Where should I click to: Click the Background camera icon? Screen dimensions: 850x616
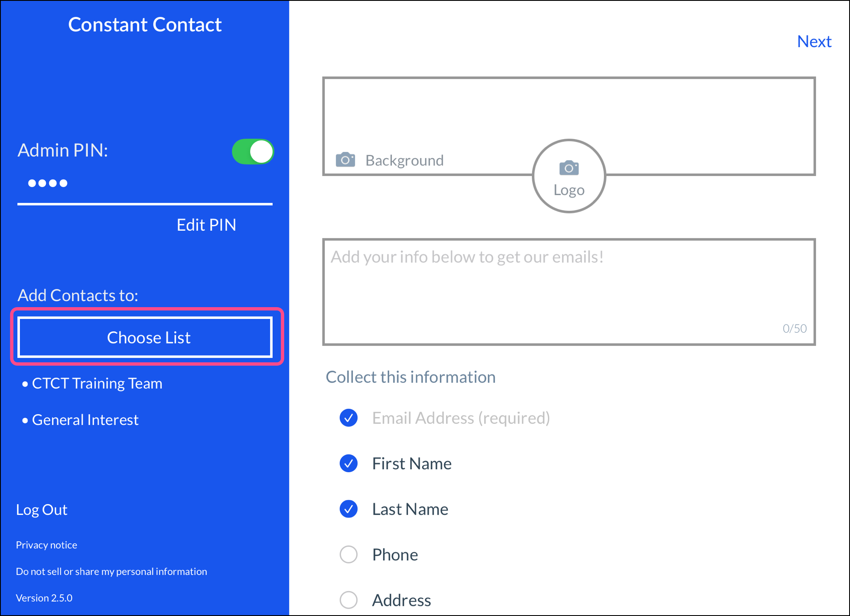(x=345, y=160)
